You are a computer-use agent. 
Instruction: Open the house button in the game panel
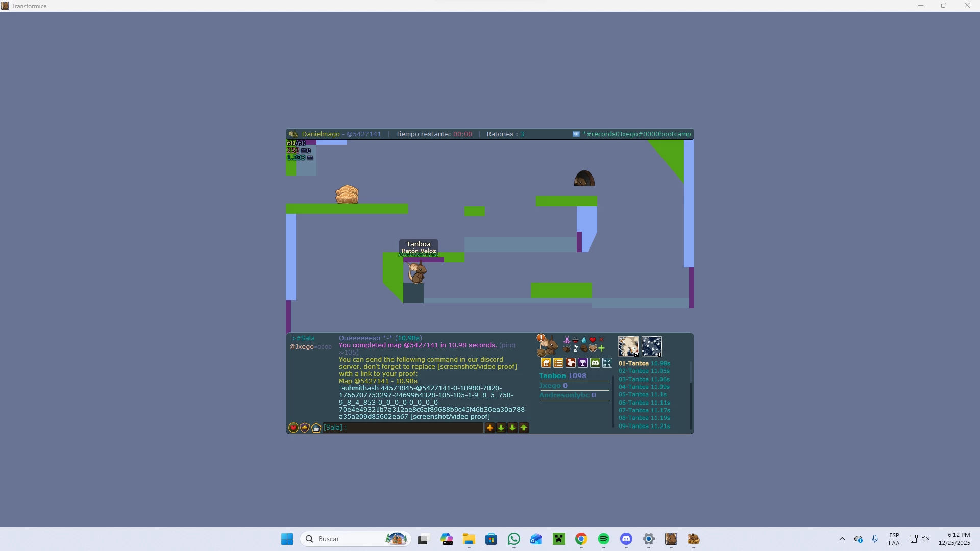(546, 363)
